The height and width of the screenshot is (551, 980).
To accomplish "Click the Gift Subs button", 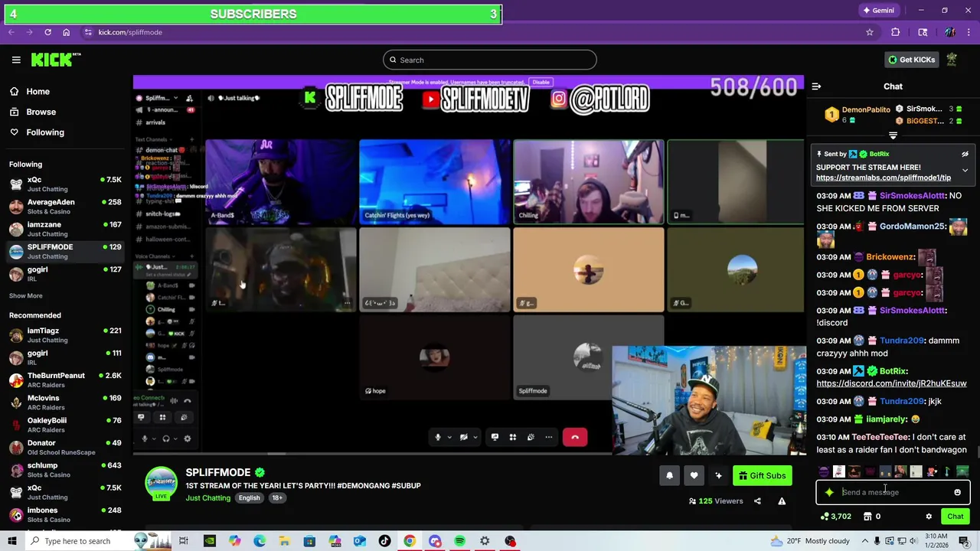I will pos(762,476).
